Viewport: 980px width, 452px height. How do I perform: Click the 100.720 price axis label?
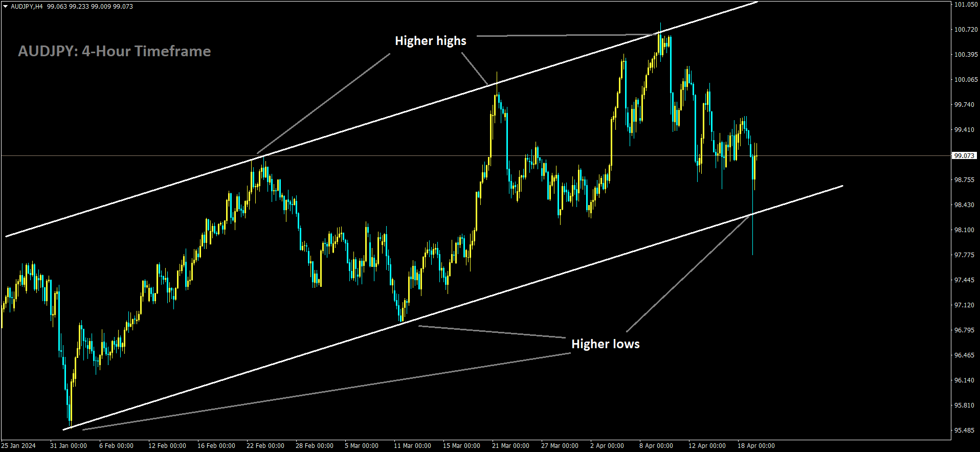pos(966,30)
